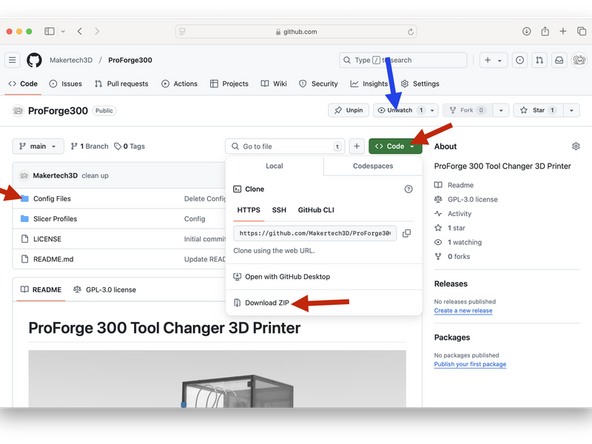
Task: Open Safari downloads icon
Action: tap(526, 31)
